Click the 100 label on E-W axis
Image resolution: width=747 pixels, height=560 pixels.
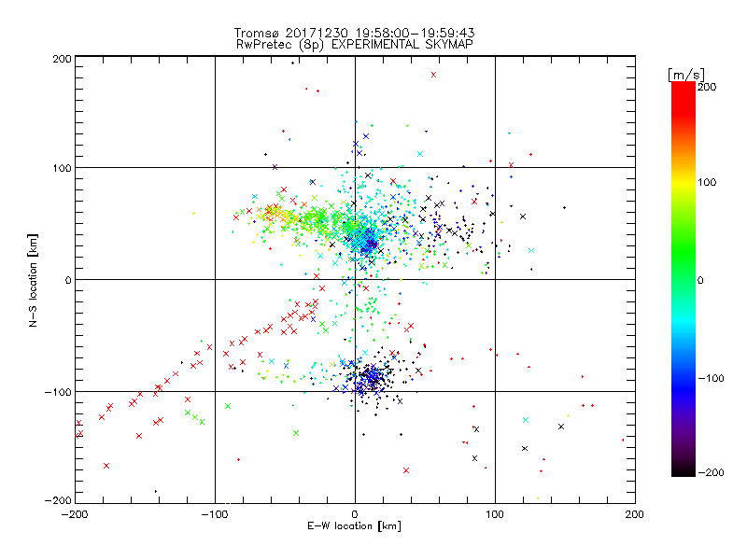(x=495, y=514)
